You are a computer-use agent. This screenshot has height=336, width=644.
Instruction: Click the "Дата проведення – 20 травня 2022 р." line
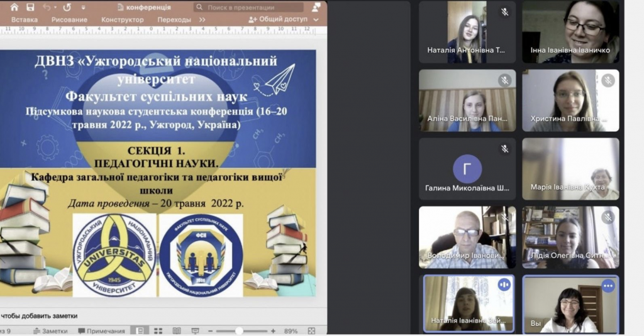pyautogui.click(x=156, y=203)
